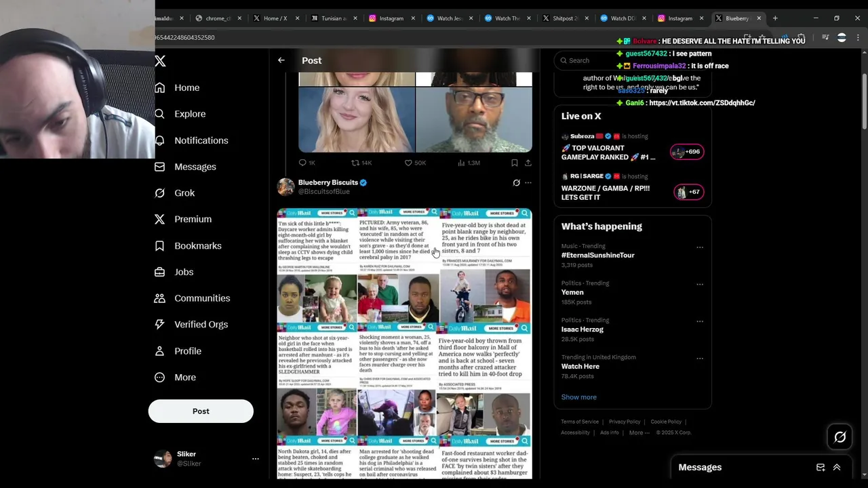Click the @BiscuitsofBlue handle
The width and height of the screenshot is (868, 488).
tap(324, 192)
